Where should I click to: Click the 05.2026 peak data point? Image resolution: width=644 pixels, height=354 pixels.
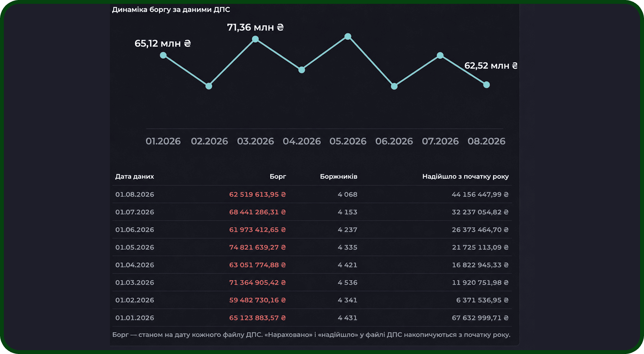[x=348, y=37]
